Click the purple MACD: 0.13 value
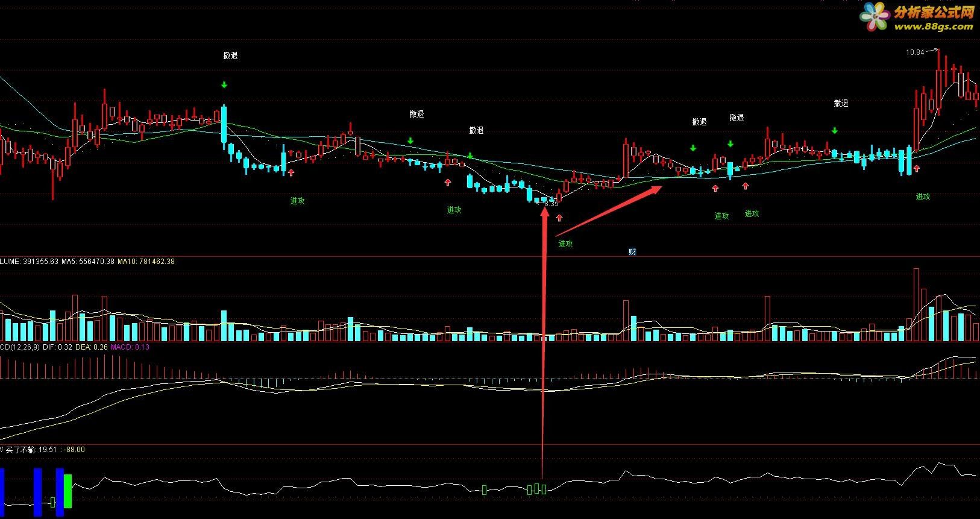 coord(130,347)
